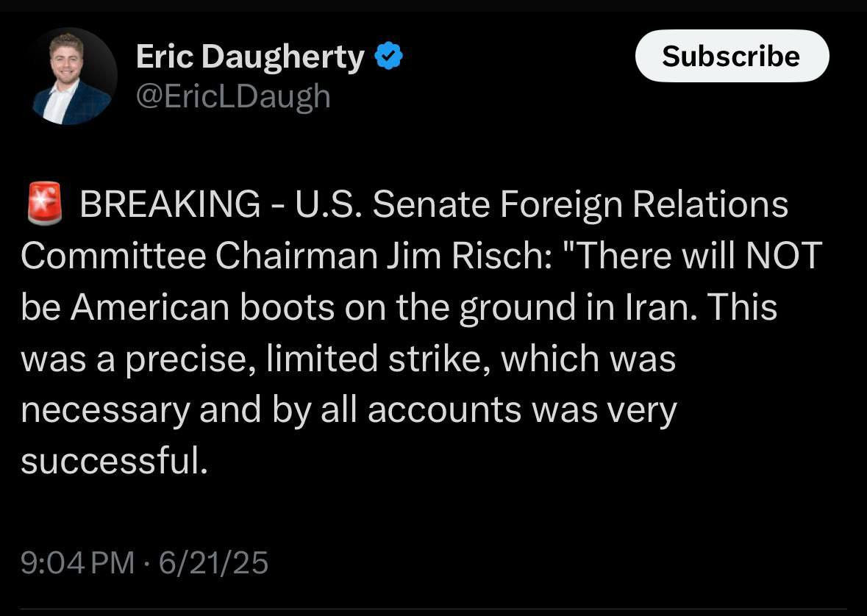Open the @EricLDaugh handle link

point(233,96)
